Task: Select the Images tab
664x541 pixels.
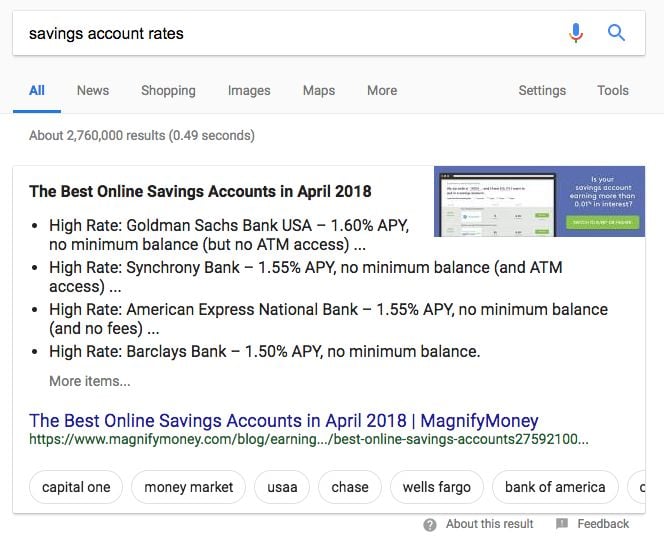Action: pos(249,90)
